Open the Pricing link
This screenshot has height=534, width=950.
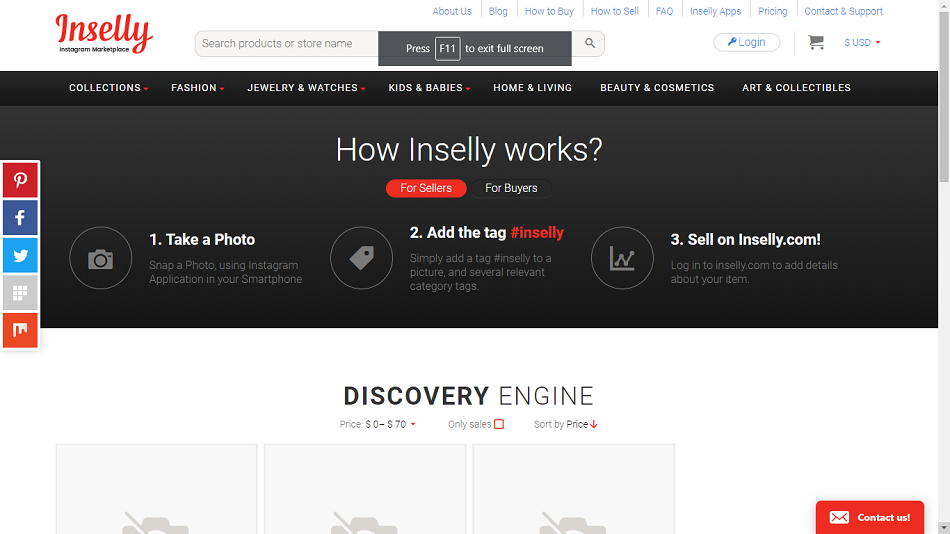(772, 11)
